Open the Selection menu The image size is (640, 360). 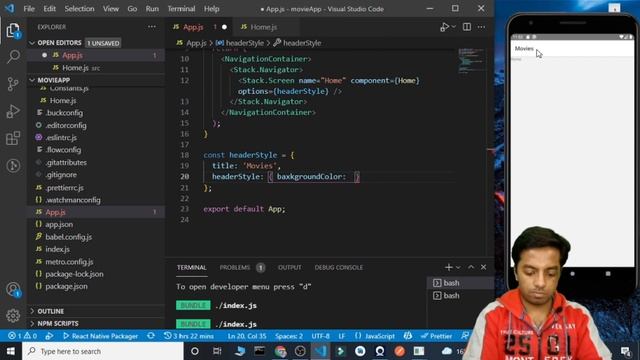(79, 9)
